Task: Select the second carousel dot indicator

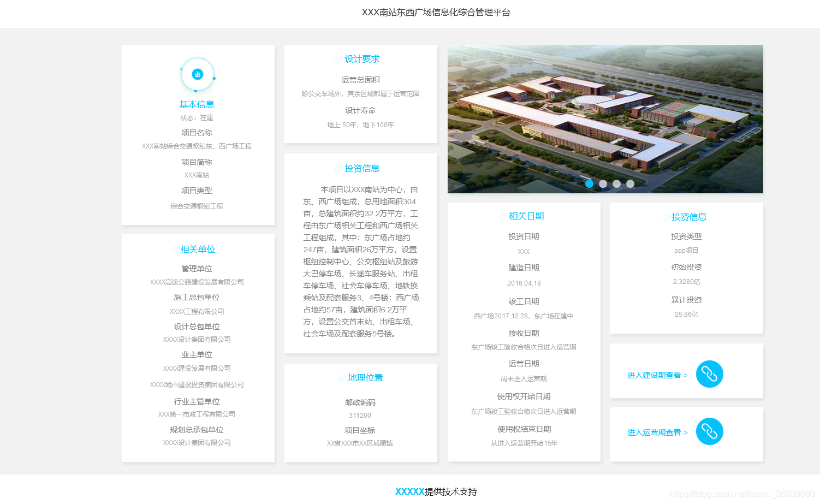Action: pos(603,184)
